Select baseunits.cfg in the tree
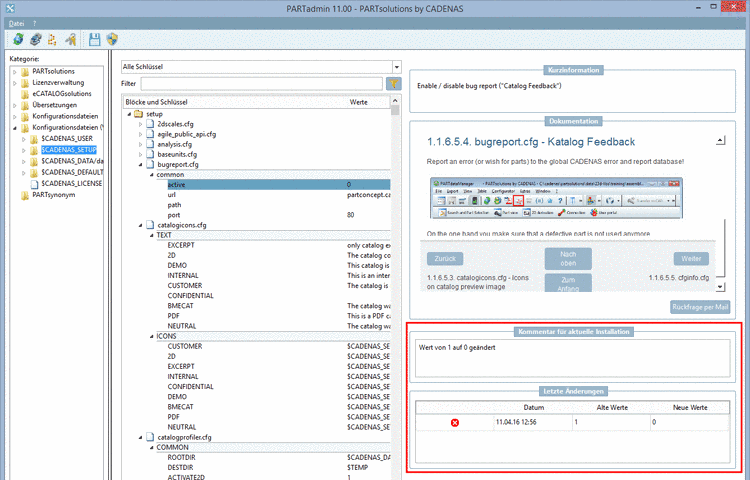Image resolution: width=750 pixels, height=480 pixels. coord(177,154)
